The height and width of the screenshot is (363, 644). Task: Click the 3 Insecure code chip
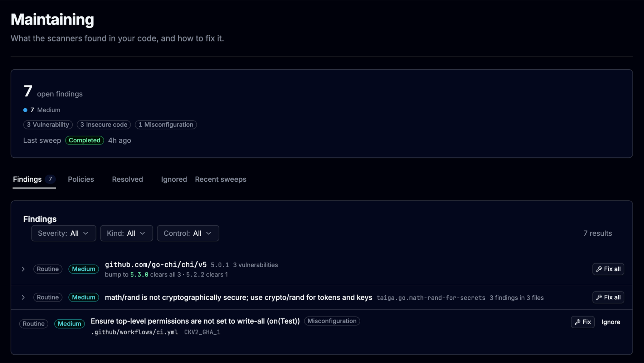tap(104, 124)
